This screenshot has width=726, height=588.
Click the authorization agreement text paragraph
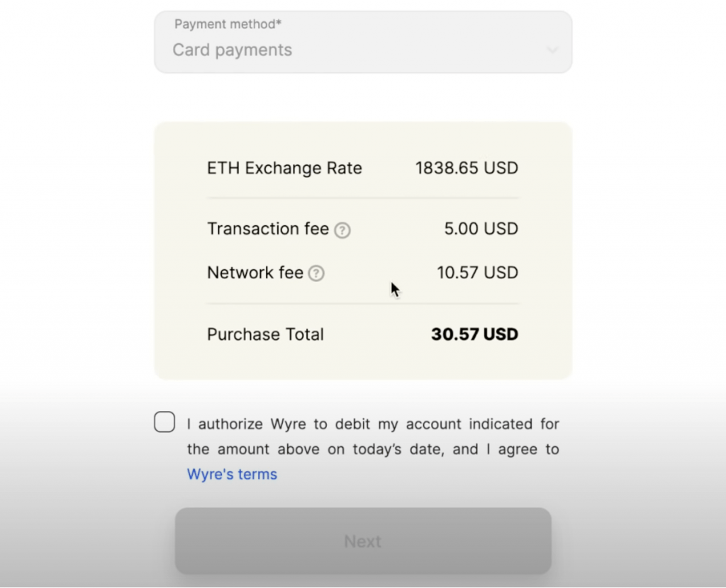pyautogui.click(x=373, y=448)
